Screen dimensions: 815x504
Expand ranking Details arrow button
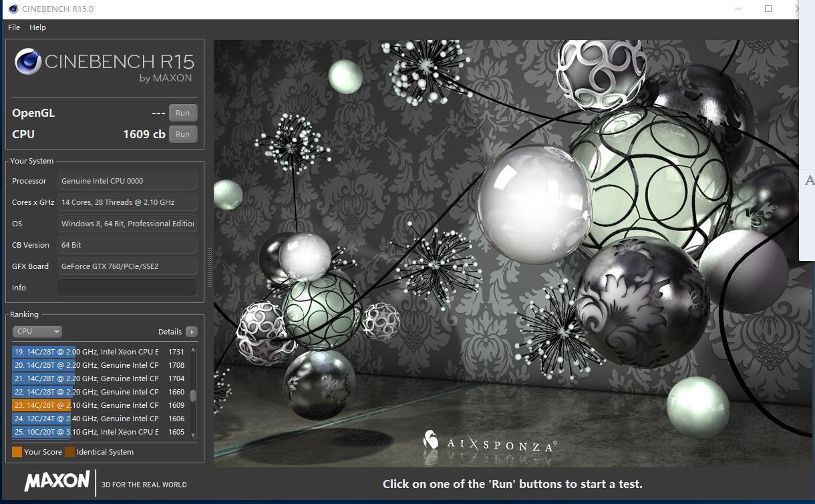click(192, 332)
